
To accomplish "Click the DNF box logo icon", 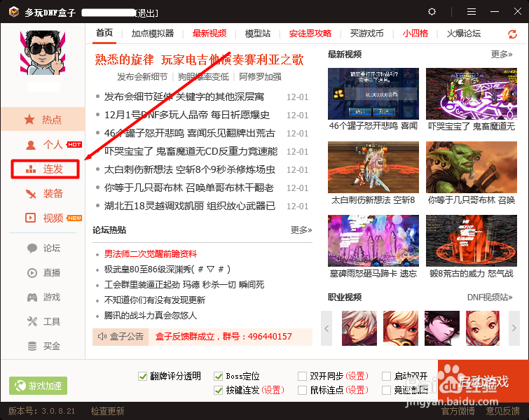I will (x=14, y=12).
